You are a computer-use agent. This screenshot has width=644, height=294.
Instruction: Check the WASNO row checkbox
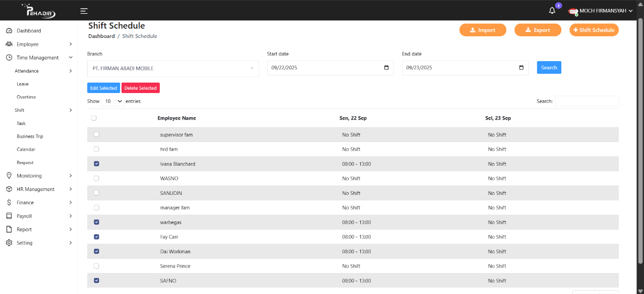(x=96, y=178)
